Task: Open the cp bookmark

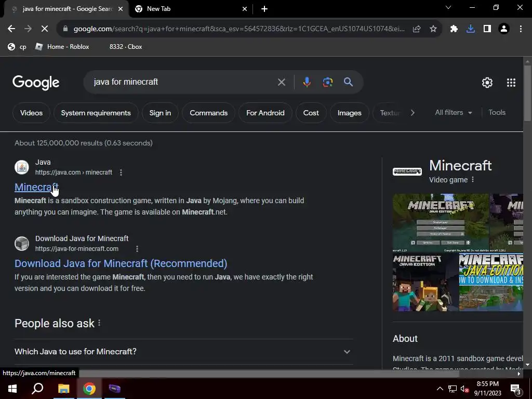Action: (17, 47)
